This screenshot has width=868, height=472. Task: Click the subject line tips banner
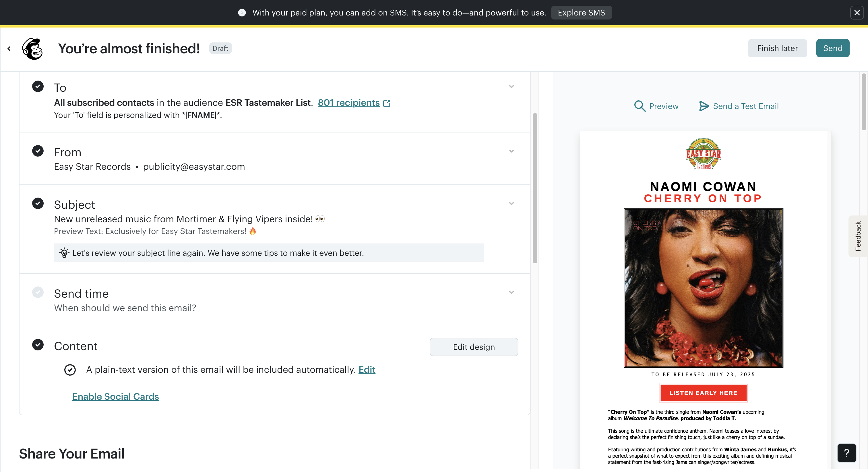pos(269,253)
